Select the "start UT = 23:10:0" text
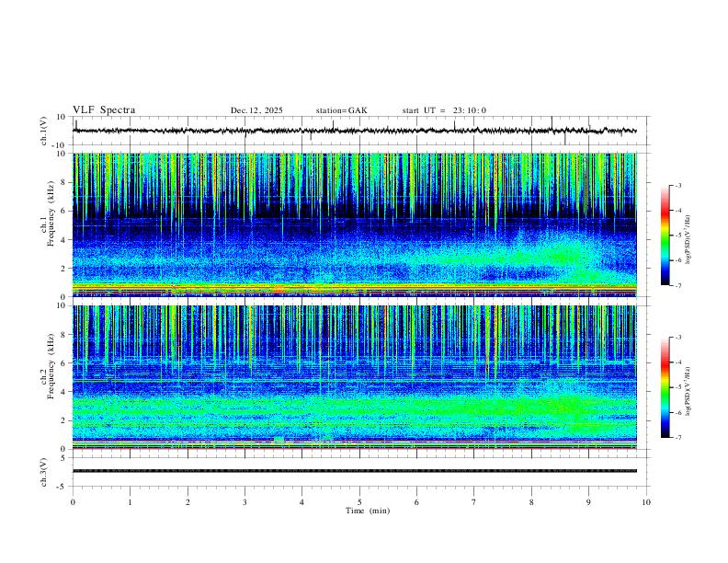728x563 pixels. click(444, 110)
